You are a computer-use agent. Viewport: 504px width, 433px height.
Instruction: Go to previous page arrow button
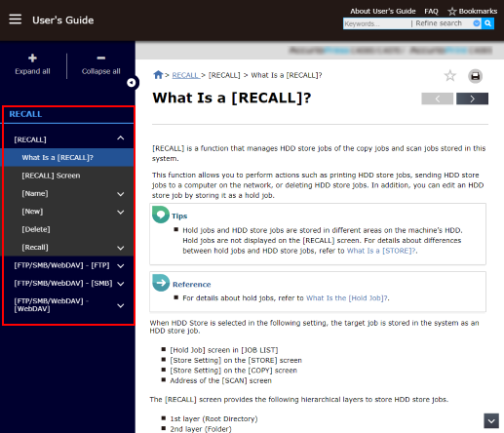(438, 98)
